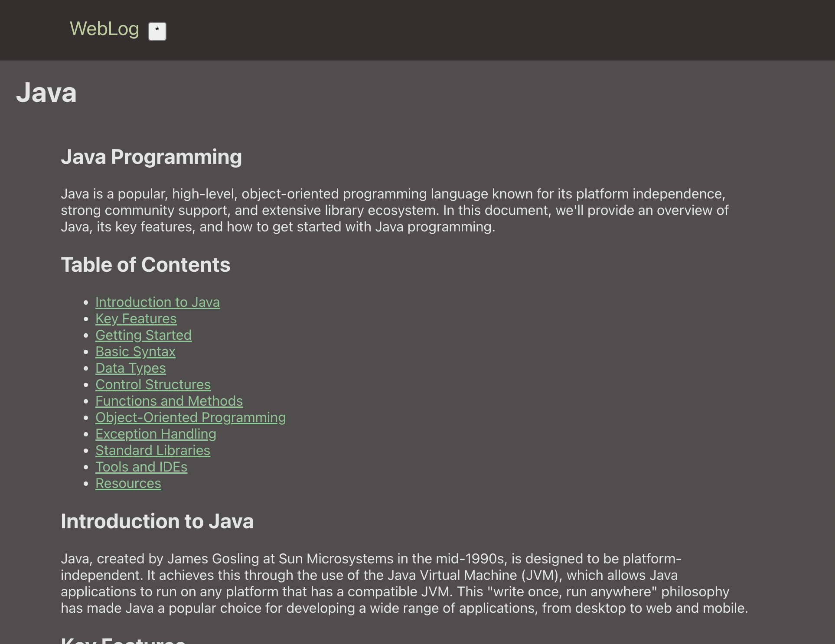Viewport: 835px width, 644px height.
Task: Click the intro paragraph about platform independence
Action: 395,210
